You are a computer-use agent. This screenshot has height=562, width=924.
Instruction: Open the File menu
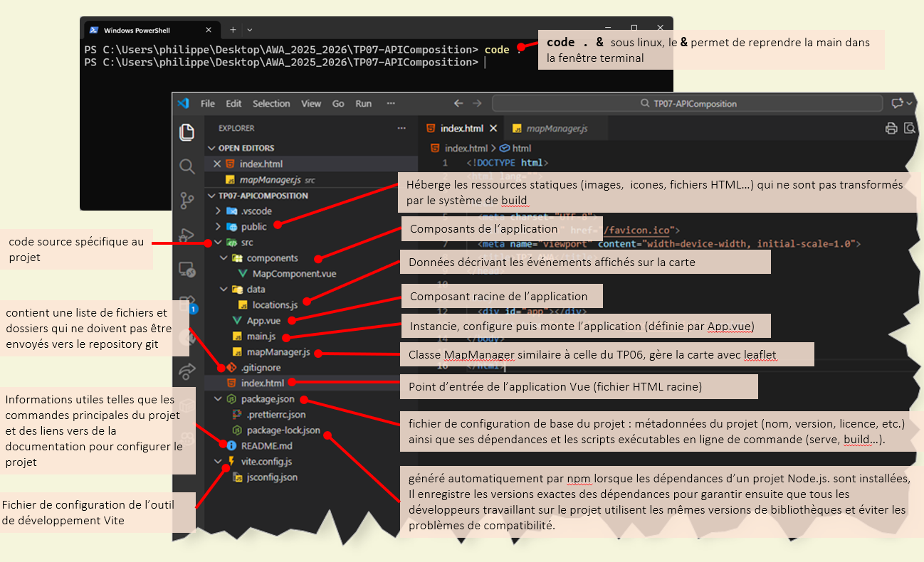pyautogui.click(x=207, y=103)
